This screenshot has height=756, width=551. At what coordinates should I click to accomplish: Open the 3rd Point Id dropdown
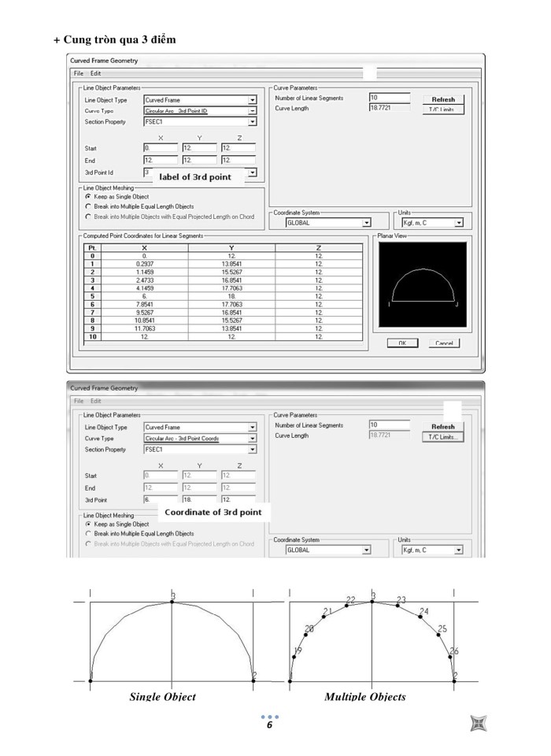tap(253, 172)
